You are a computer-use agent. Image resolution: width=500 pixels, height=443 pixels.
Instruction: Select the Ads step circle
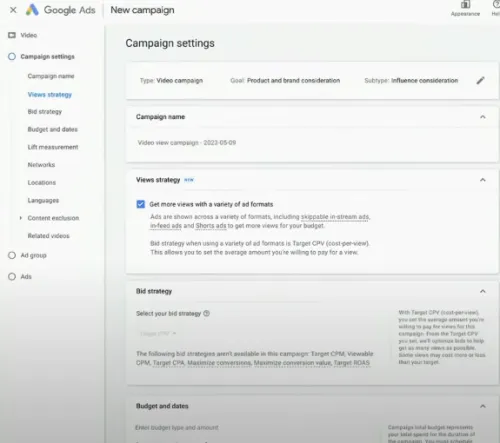[x=12, y=277]
